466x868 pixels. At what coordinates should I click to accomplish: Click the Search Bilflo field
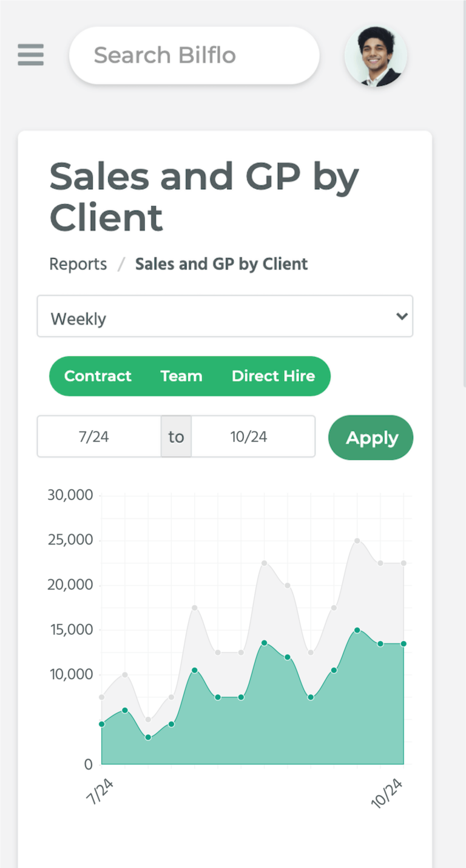pos(194,55)
